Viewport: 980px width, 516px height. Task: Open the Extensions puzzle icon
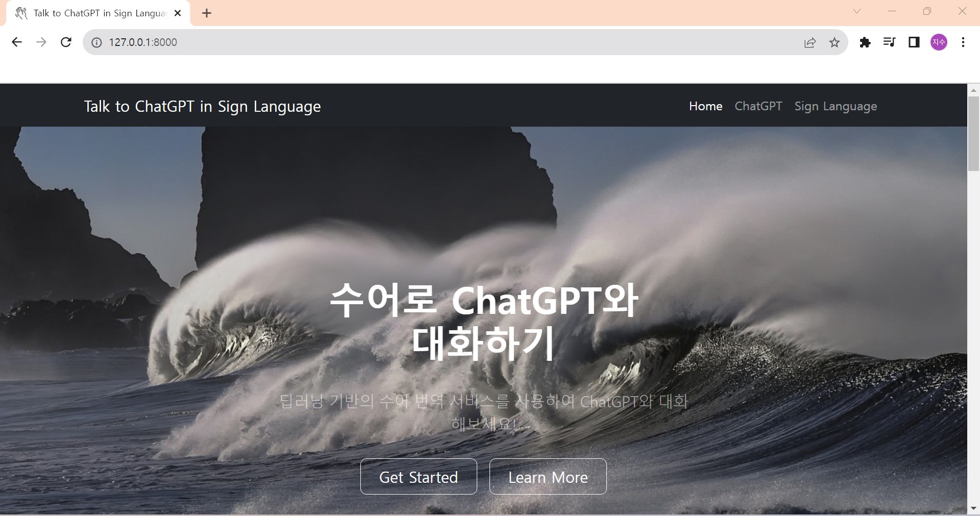pos(865,42)
